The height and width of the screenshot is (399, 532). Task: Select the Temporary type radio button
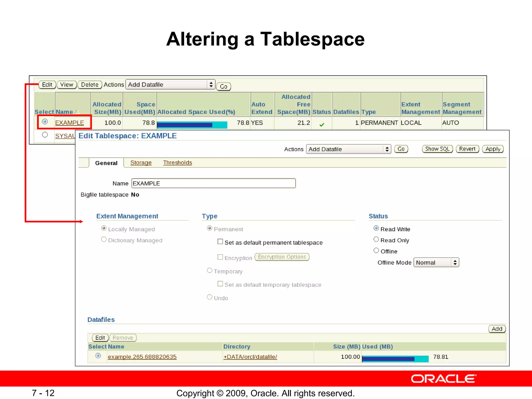point(210,270)
